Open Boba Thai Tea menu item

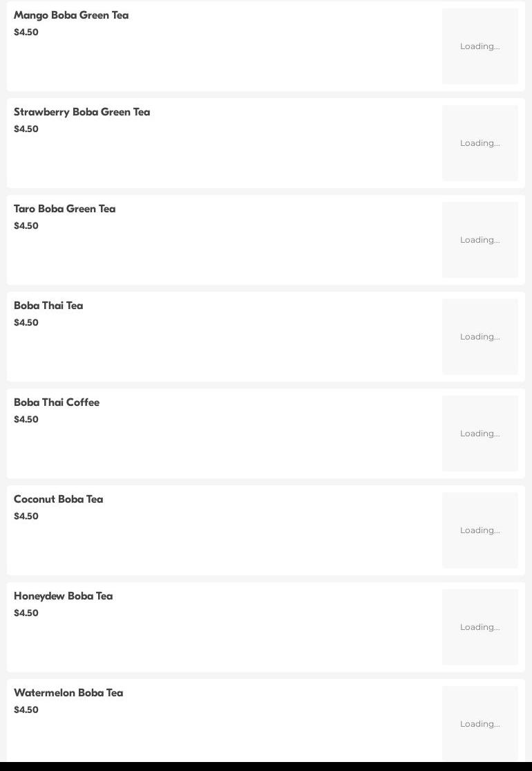point(48,306)
